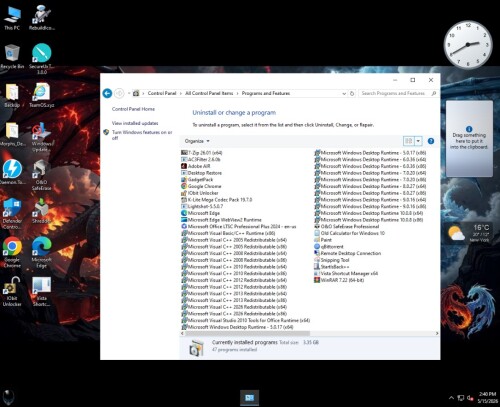This screenshot has height=407, width=500.
Task: Click the Back arrow in Programs and Features
Action: click(x=107, y=93)
